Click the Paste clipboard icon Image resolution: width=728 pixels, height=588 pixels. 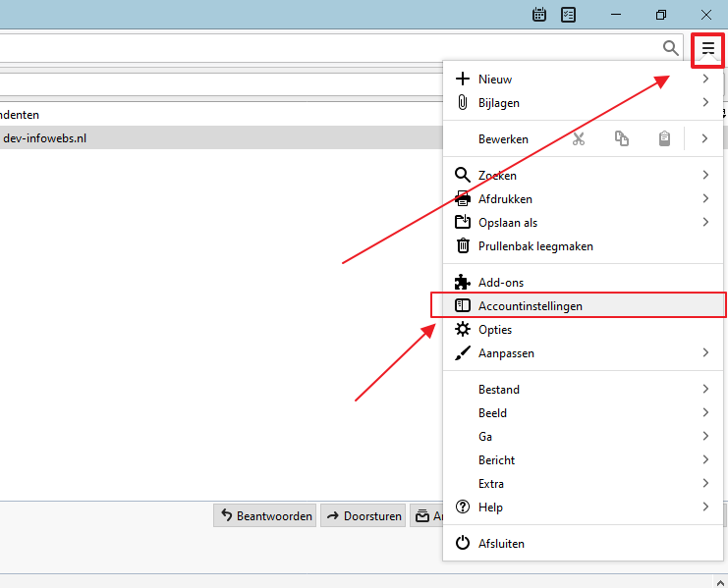coord(665,139)
